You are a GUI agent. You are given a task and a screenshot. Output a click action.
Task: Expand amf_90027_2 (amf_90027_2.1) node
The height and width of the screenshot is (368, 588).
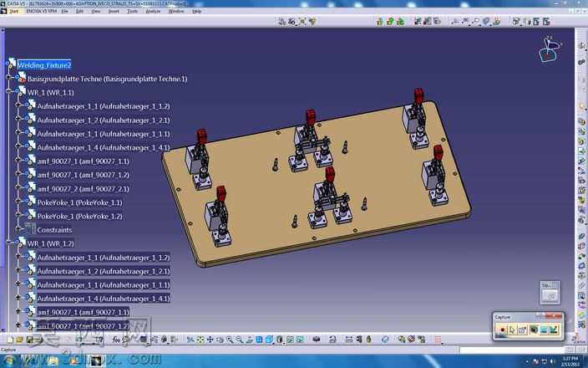coord(18,187)
